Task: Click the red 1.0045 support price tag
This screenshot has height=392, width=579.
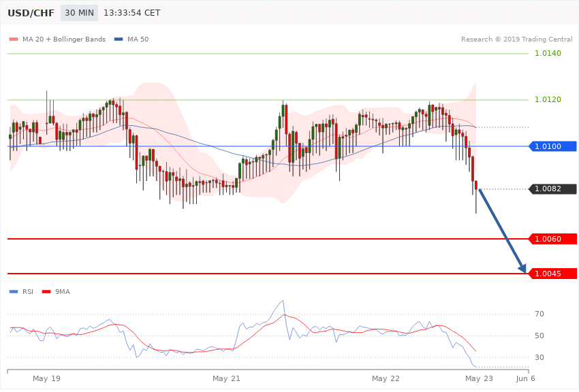Action: 553,274
